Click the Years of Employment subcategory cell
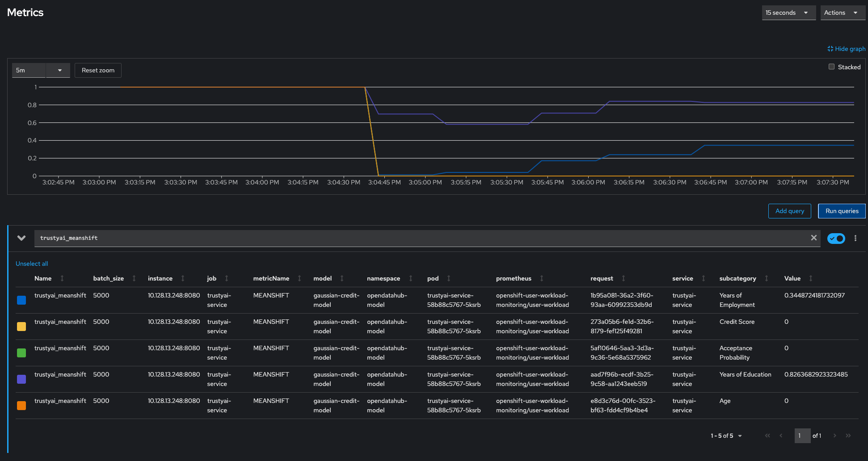The height and width of the screenshot is (461, 868). (737, 300)
